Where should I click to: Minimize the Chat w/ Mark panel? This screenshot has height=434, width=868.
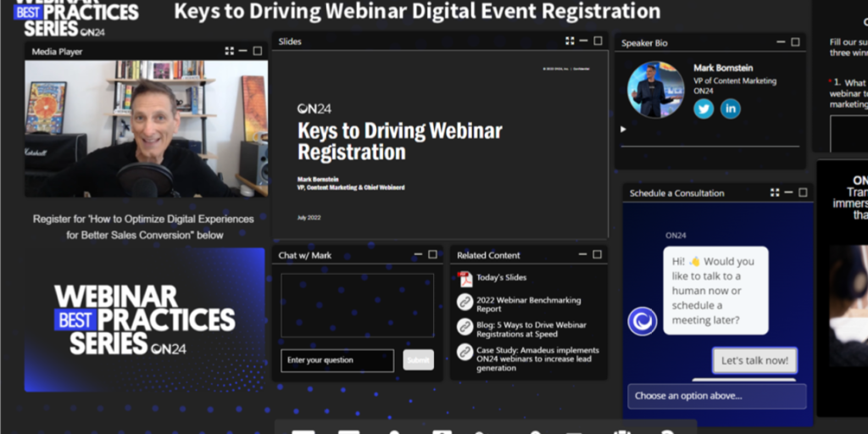click(x=419, y=254)
